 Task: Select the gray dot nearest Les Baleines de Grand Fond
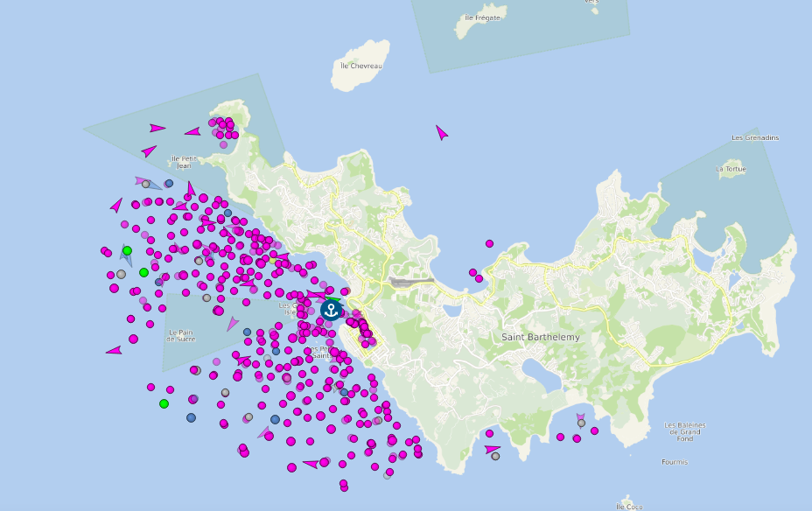point(581,423)
